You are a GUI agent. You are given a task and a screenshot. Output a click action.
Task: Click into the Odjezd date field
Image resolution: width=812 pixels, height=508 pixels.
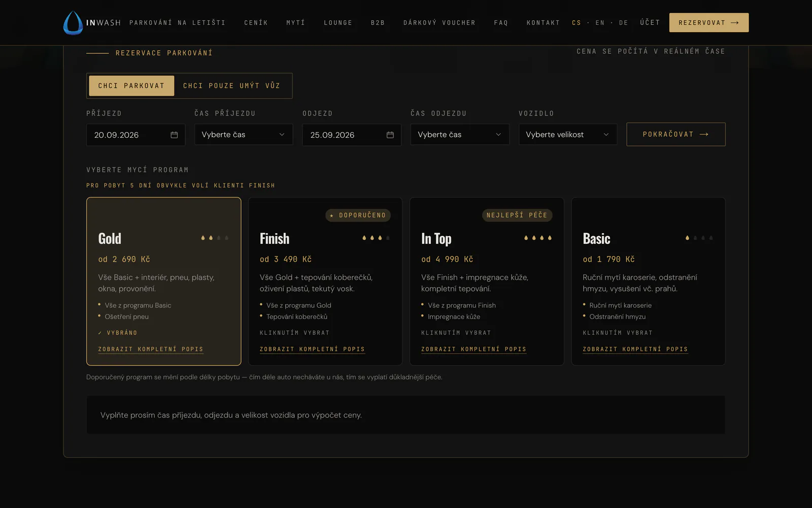[352, 135]
